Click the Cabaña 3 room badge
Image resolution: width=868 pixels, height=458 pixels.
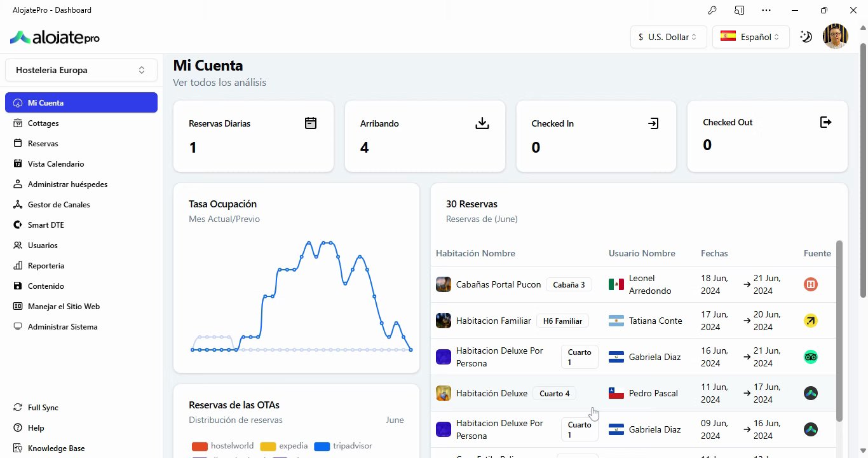tap(569, 284)
